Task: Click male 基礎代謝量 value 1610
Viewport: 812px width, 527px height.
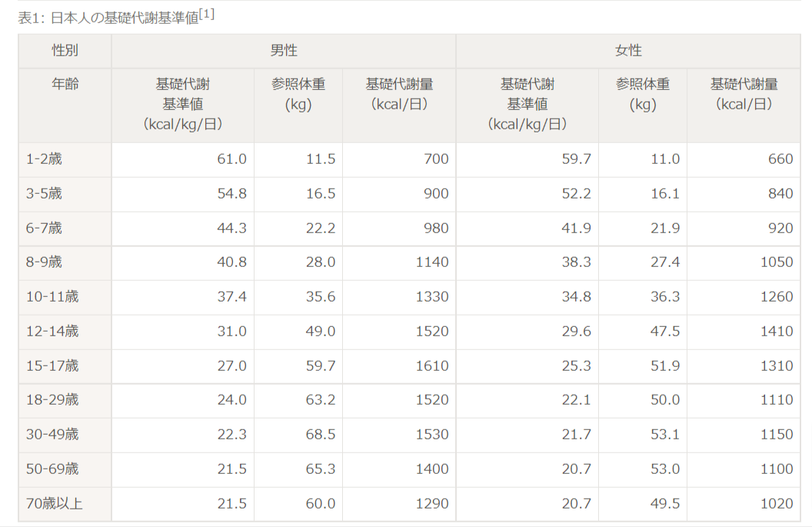Action: (431, 365)
